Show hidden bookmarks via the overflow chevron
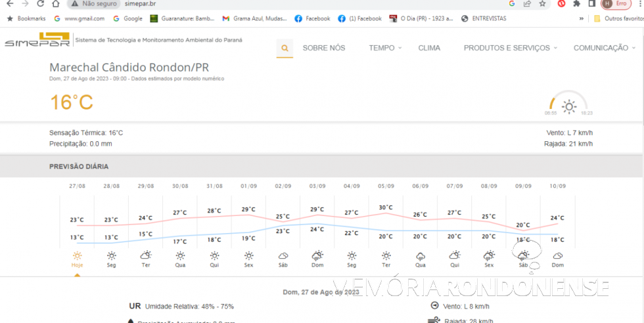Viewport: 644px width, 323px height. 581,18
